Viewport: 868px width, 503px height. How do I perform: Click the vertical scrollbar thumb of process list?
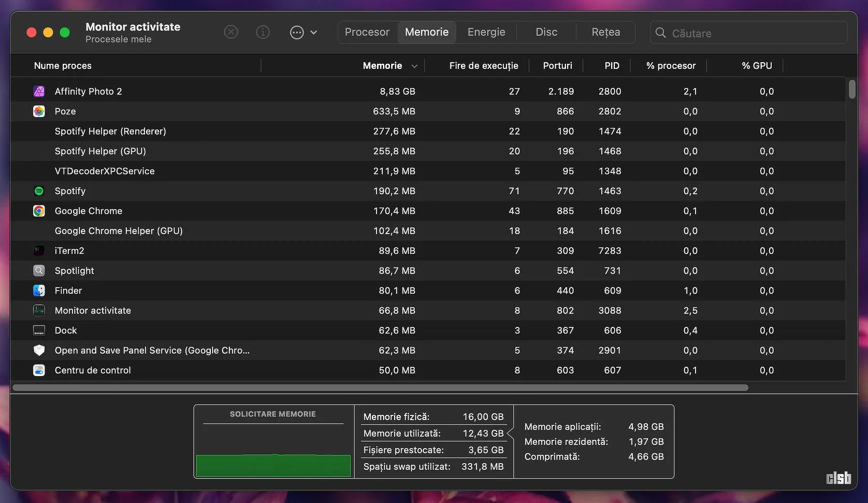(852, 89)
